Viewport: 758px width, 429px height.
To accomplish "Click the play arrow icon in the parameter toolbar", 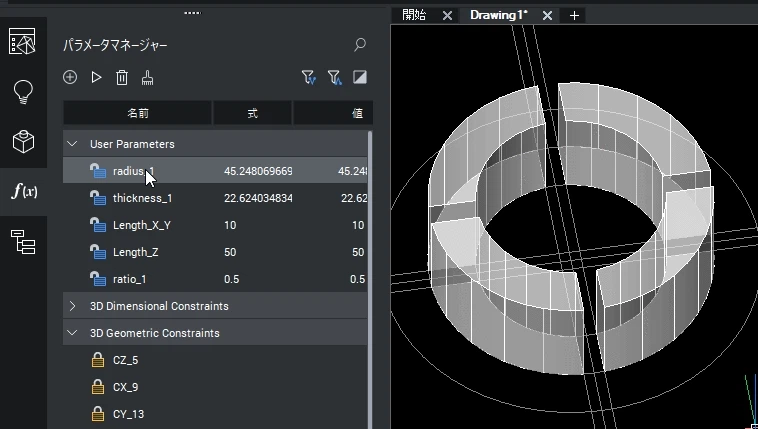I will point(96,77).
